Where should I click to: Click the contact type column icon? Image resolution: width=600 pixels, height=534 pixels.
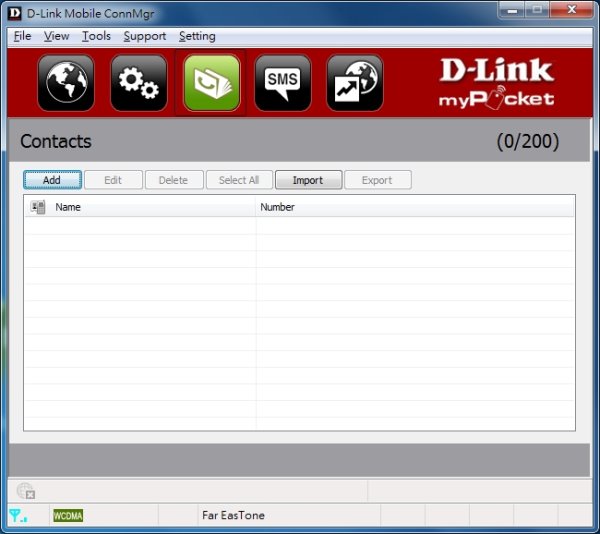38,207
